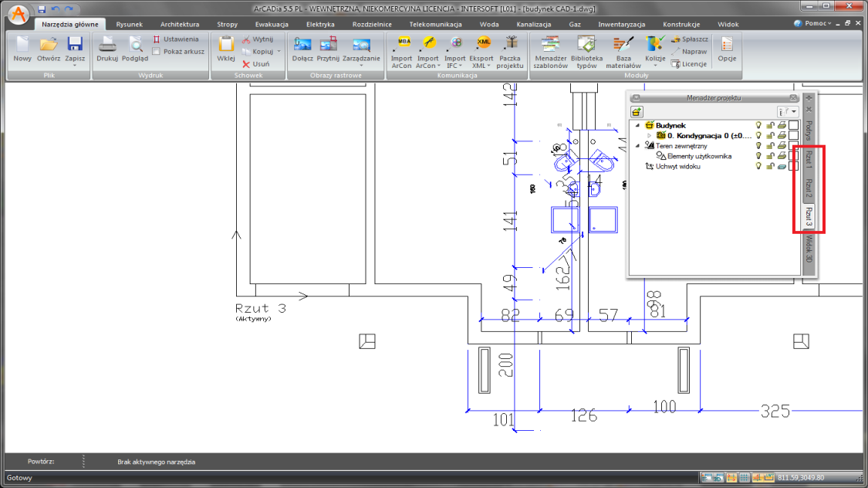Click add building icon in Menadżer projektu
This screenshot has width=868, height=488.
pyautogui.click(x=637, y=112)
